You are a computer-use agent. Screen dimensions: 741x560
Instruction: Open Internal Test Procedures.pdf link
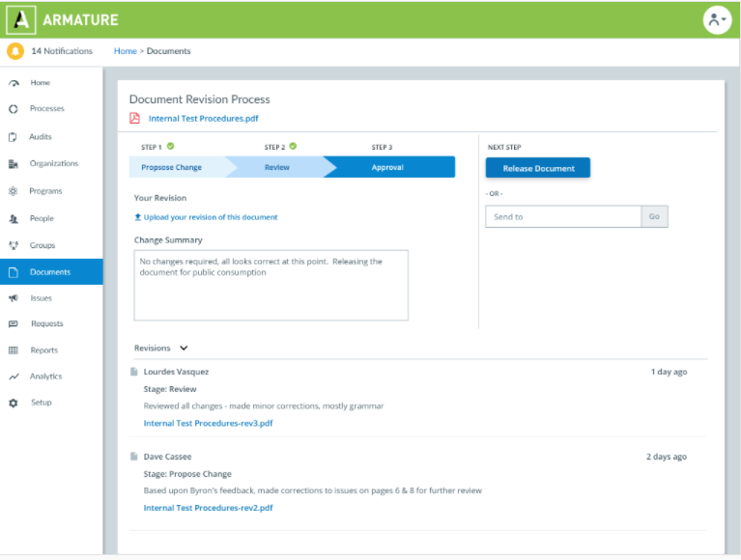[203, 119]
